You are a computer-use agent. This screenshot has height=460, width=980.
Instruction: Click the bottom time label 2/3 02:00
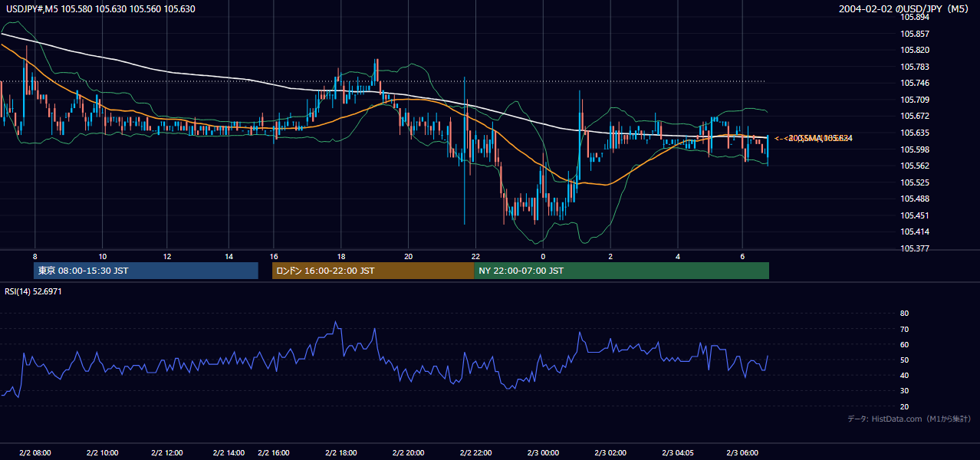pos(610,453)
